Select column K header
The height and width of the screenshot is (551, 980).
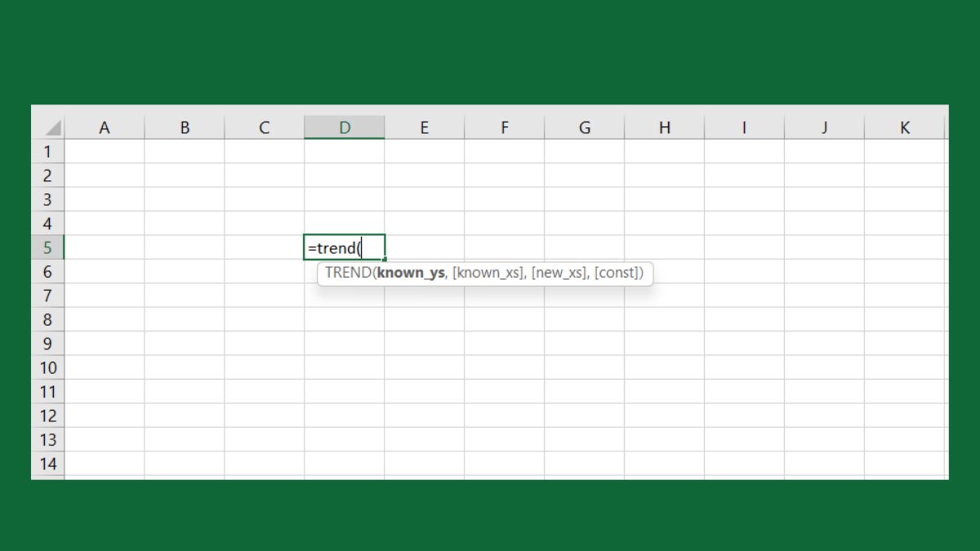905,127
